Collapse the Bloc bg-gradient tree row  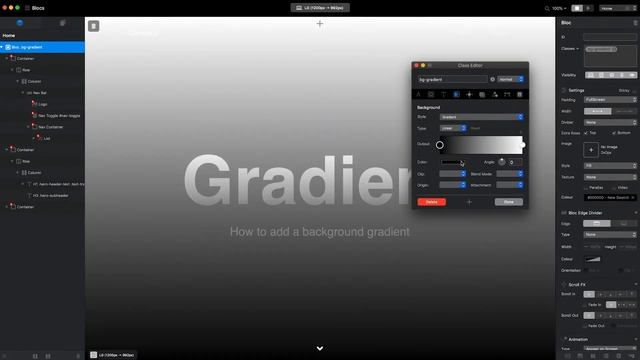2,47
